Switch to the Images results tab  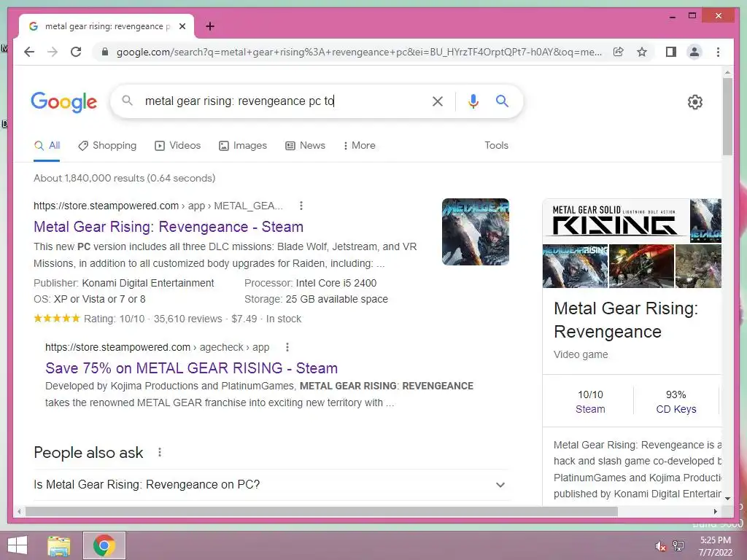pos(243,146)
